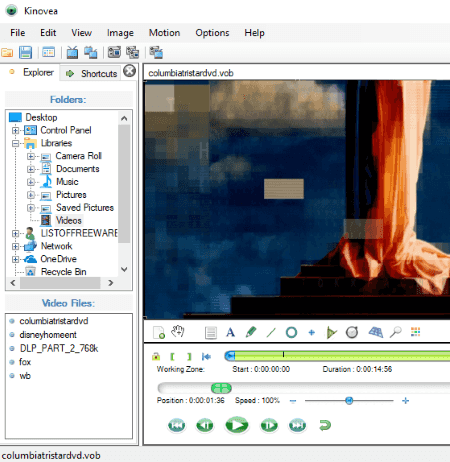Toggle loop playback mode arrow

pos(325,425)
